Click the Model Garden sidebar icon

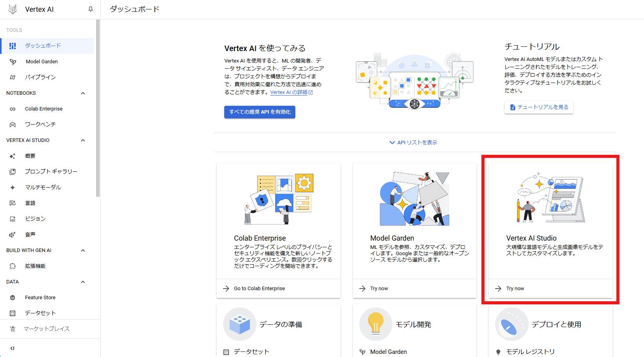[13, 62]
